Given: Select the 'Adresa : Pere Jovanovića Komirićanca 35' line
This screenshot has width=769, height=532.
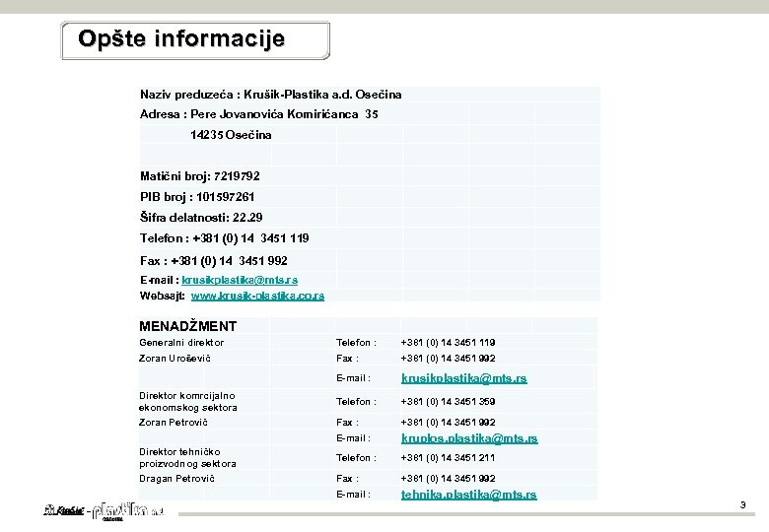Looking at the screenshot, I should pos(259,114).
